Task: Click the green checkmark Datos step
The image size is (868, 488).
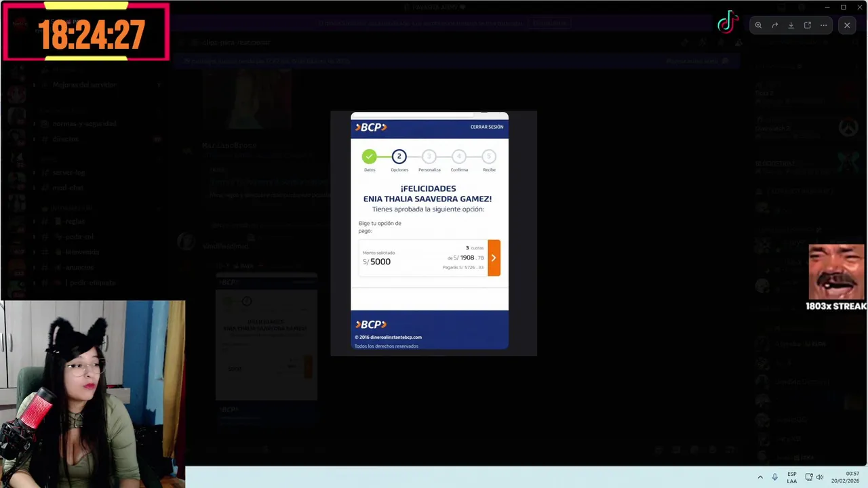Action: [x=369, y=157]
